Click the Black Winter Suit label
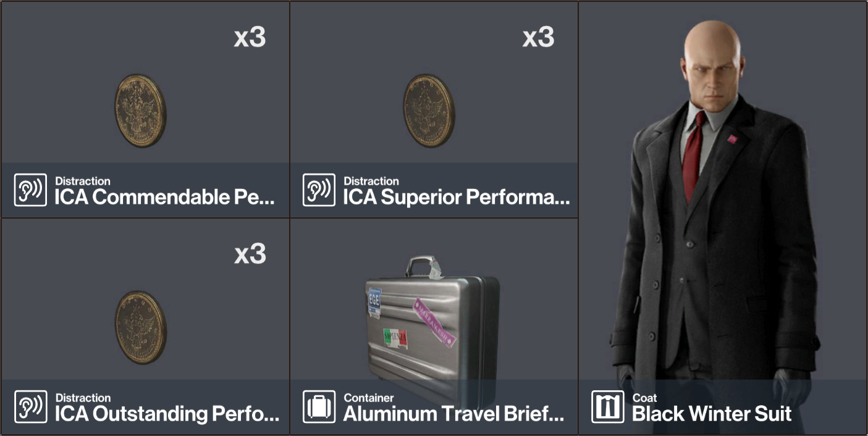Image resolution: width=868 pixels, height=436 pixels. click(712, 414)
